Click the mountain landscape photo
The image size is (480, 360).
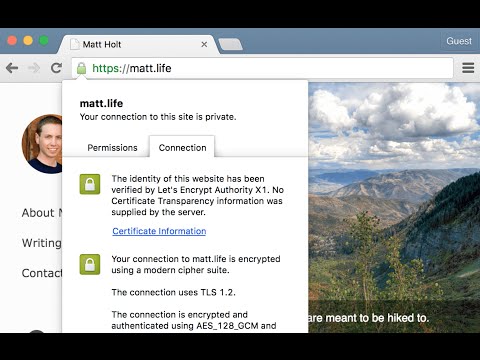click(394, 207)
